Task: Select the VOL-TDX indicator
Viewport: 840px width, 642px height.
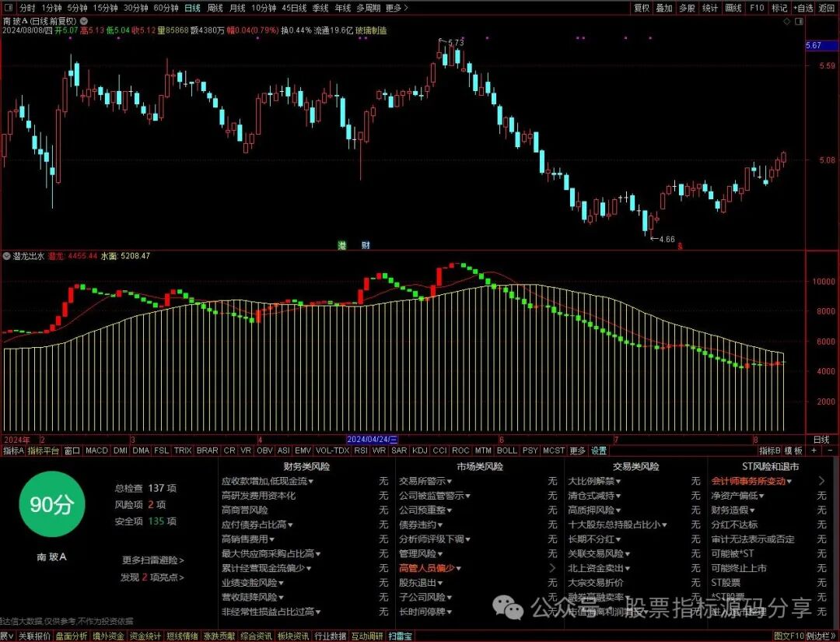Action: click(332, 451)
